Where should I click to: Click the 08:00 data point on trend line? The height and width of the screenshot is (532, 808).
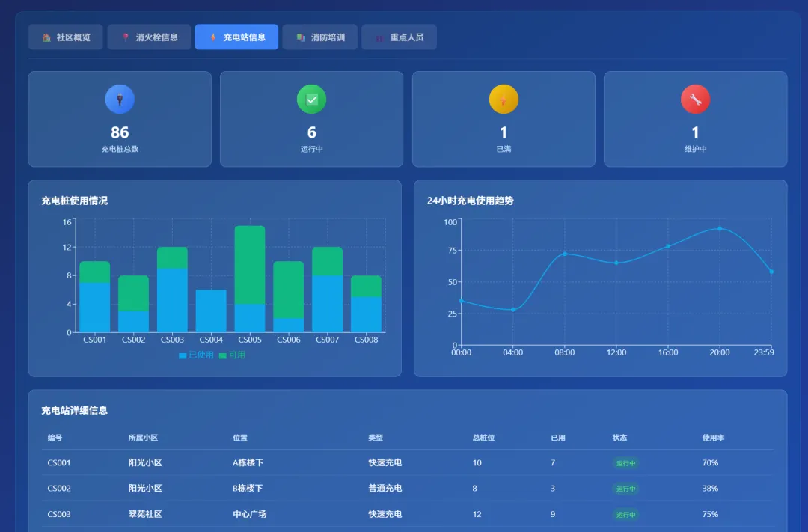click(565, 254)
